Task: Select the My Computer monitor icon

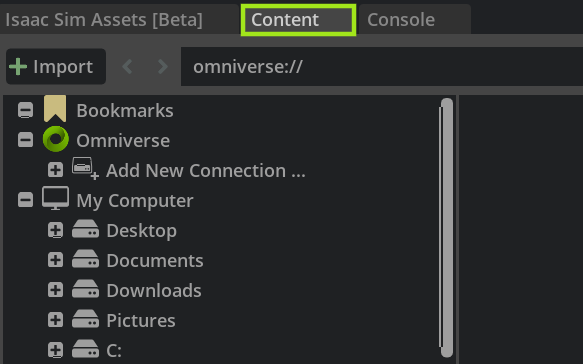Action: (x=55, y=199)
